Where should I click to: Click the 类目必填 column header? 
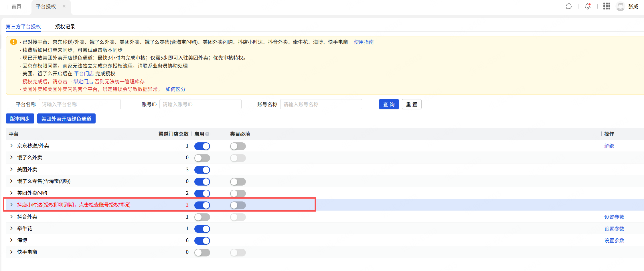coord(240,134)
